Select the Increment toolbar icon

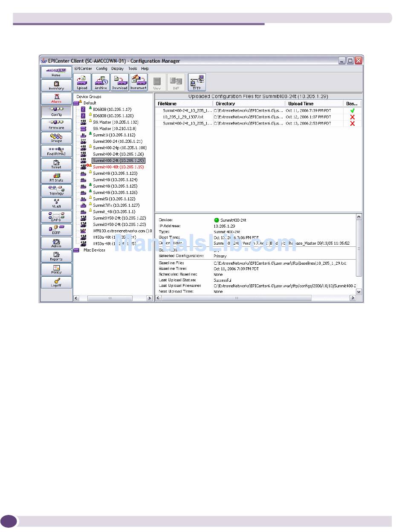point(139,82)
